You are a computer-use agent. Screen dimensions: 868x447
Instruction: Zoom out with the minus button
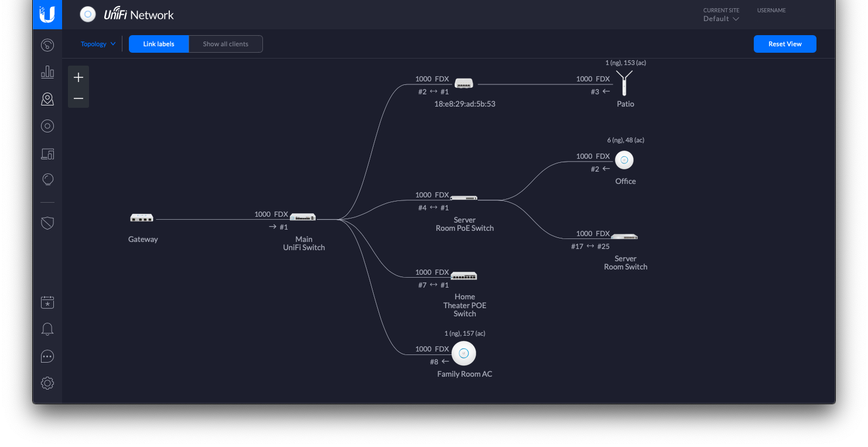click(x=78, y=98)
